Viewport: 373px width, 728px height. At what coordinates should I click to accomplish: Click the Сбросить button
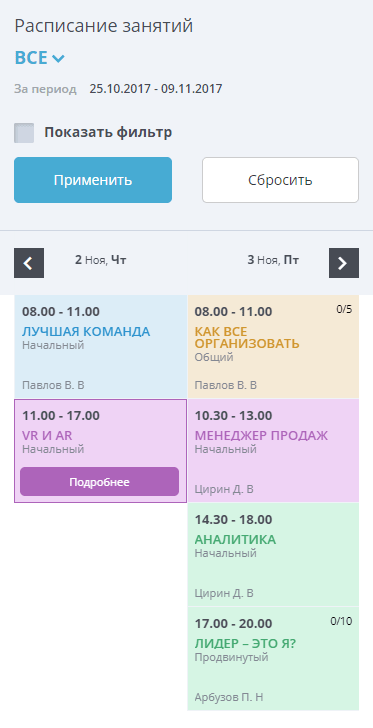280,180
